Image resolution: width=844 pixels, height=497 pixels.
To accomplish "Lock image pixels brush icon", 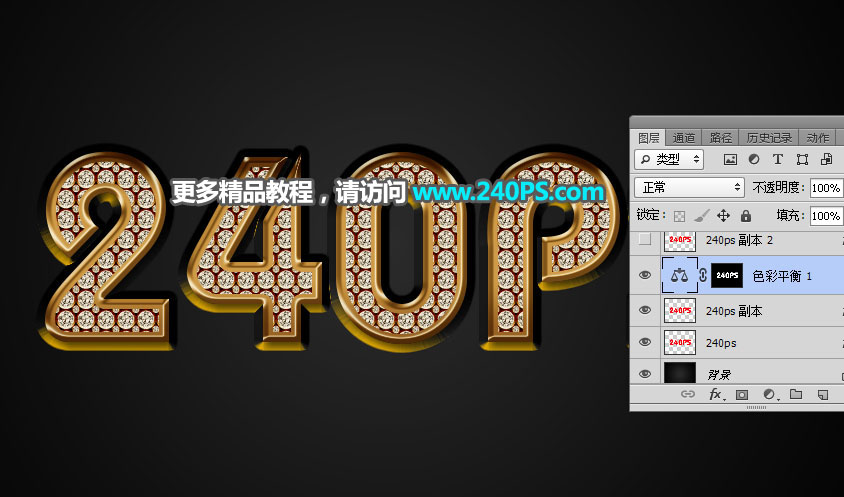I will 701,216.
